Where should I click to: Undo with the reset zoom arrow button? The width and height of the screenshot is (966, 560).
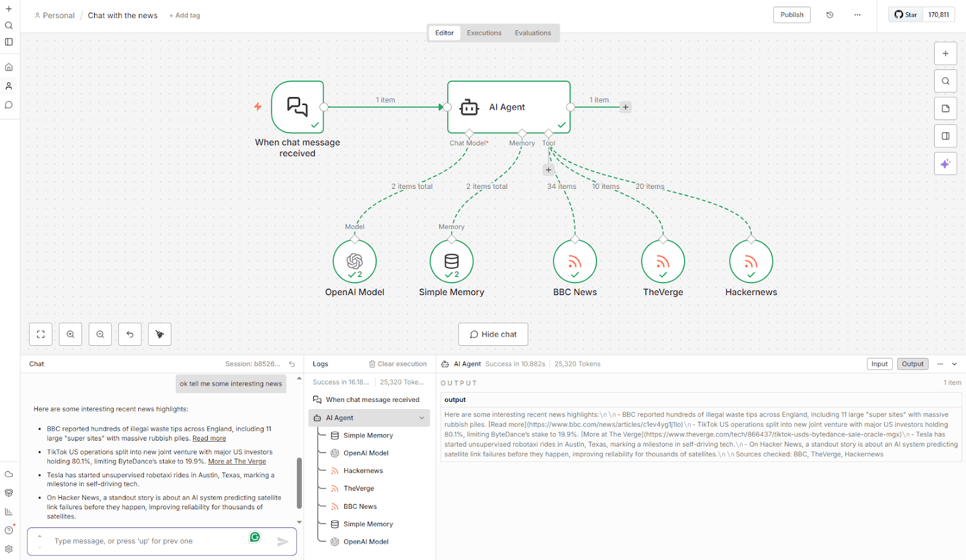pyautogui.click(x=130, y=334)
